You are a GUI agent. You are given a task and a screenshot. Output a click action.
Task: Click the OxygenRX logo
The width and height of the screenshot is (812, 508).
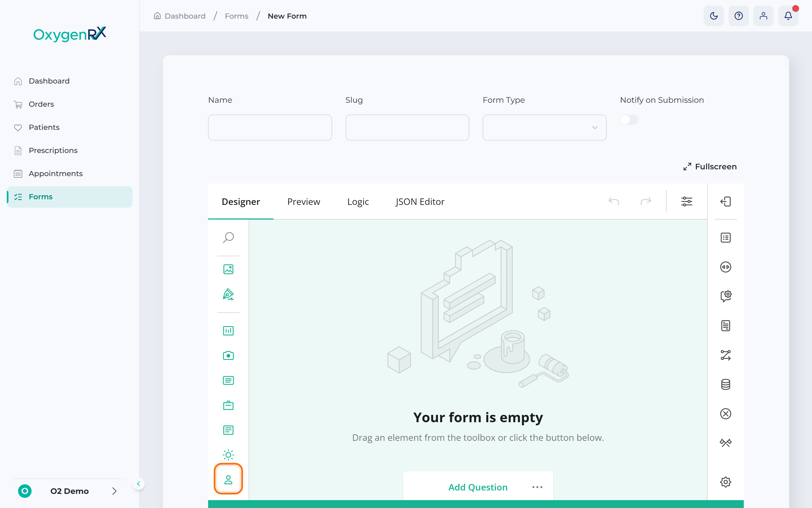pyautogui.click(x=70, y=34)
